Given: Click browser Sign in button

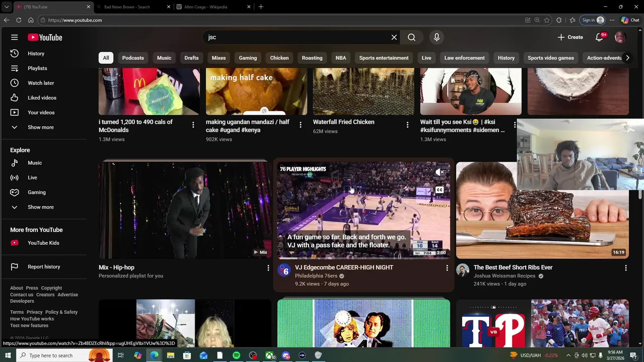Looking at the screenshot, I should pos(593,20).
